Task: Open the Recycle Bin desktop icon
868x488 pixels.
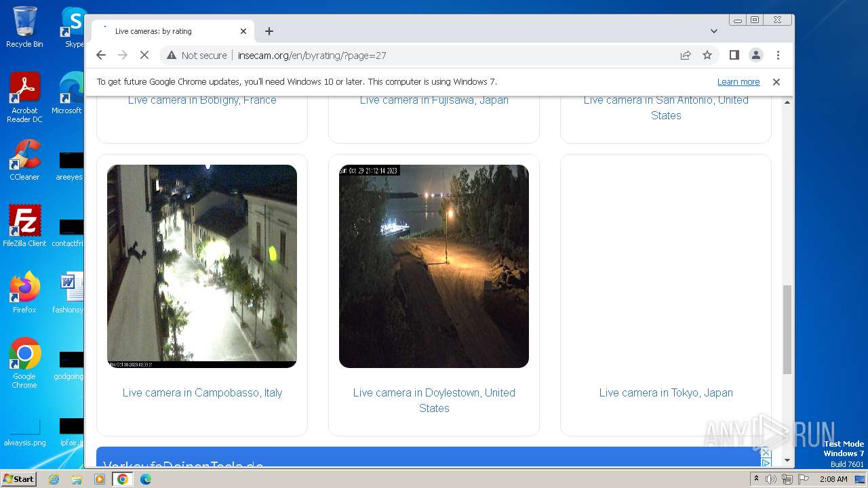Action: (x=24, y=27)
